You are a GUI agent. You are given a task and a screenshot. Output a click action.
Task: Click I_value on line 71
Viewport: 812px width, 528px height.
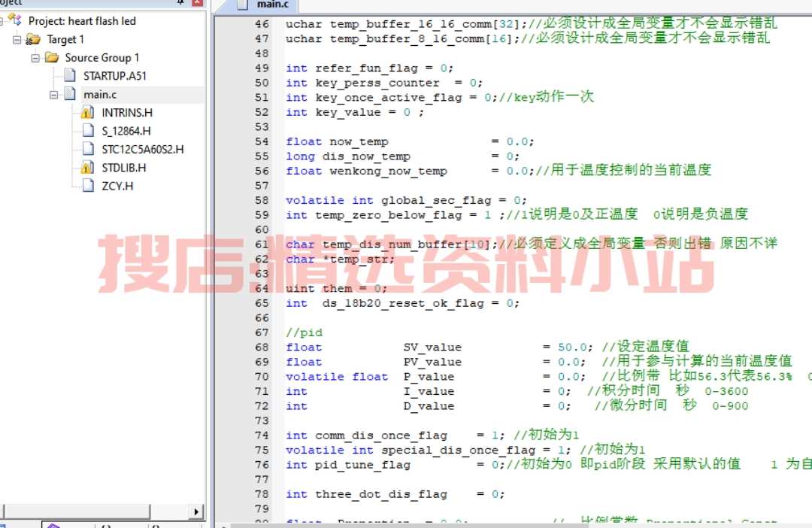(x=429, y=391)
